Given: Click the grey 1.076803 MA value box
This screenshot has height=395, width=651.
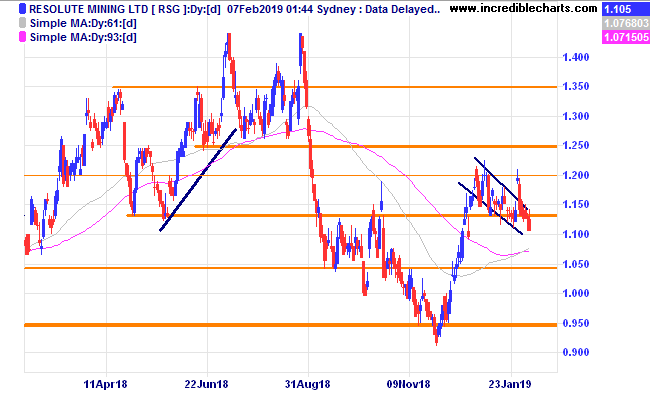Looking at the screenshot, I should pos(626,23).
